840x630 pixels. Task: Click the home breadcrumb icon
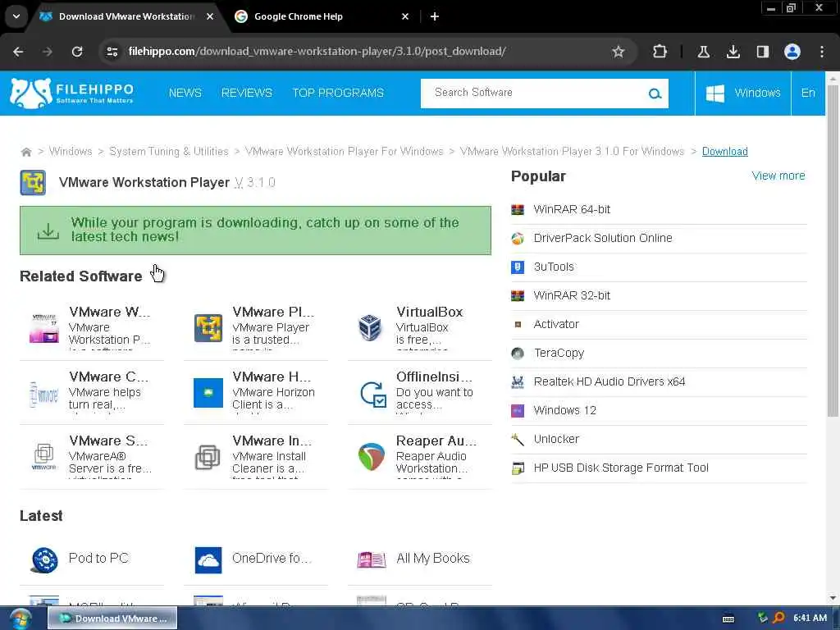[x=25, y=152]
